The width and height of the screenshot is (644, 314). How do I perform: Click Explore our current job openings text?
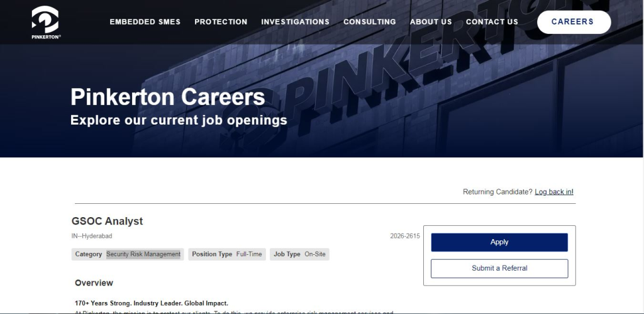coord(179,120)
